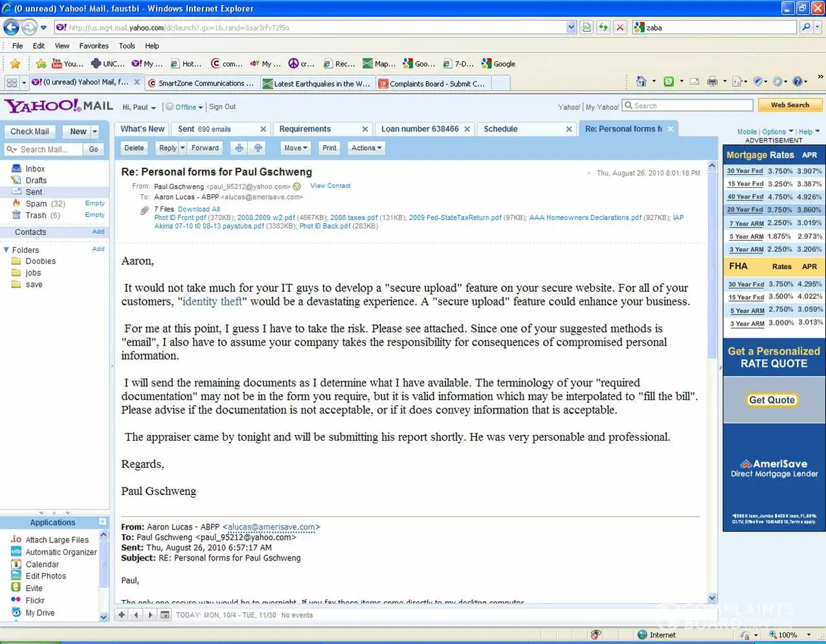The height and width of the screenshot is (644, 826).
Task: Open the 100% zoom level dropdown
Action: [809, 635]
